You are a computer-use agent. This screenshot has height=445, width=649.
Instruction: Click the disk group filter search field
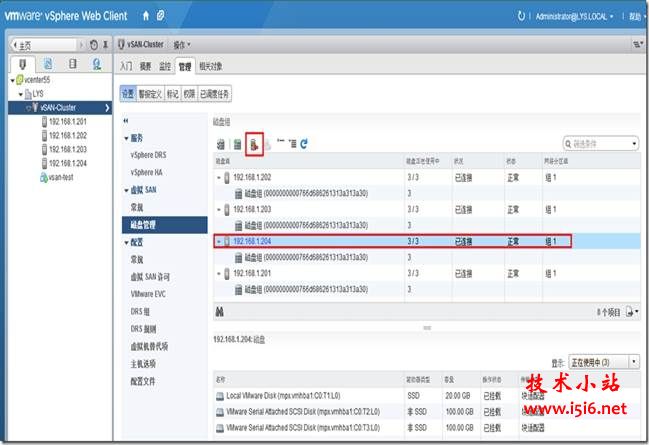tap(601, 144)
